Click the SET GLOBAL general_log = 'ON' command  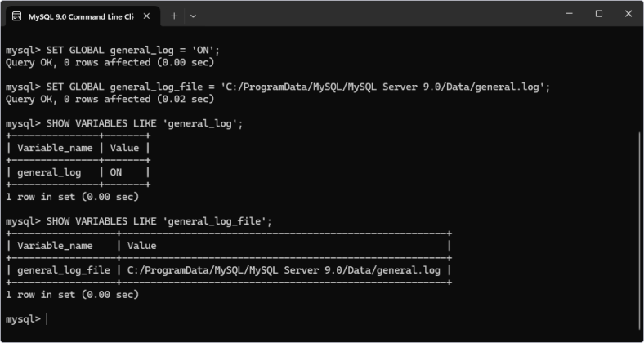(133, 51)
